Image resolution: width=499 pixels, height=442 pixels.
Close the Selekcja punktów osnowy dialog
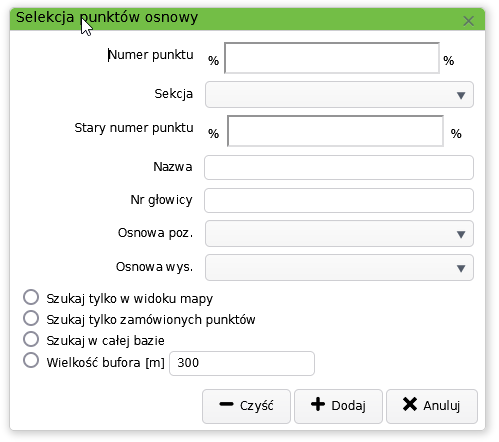click(x=468, y=21)
